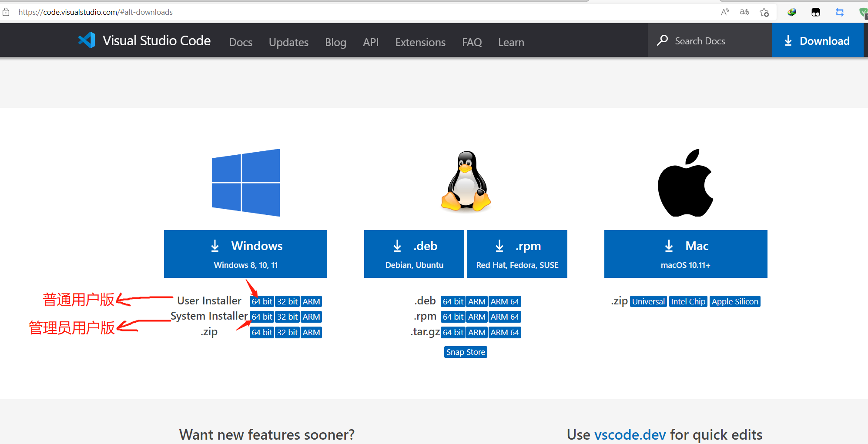Click the Visual Studio Code title text
The width and height of the screenshot is (868, 444).
click(157, 40)
